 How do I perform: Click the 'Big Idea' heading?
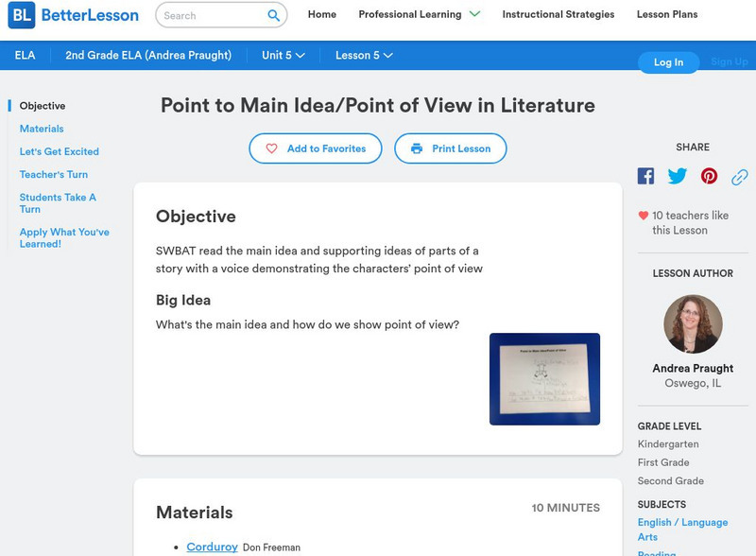183,300
